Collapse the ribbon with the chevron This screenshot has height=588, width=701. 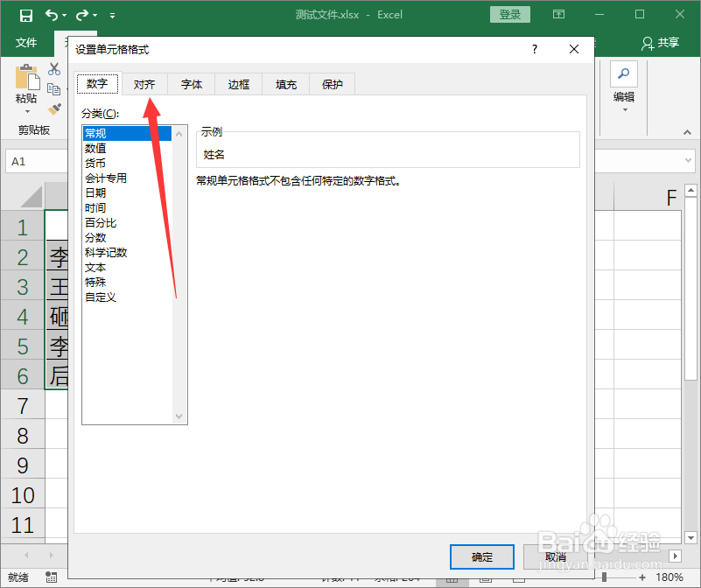(687, 132)
